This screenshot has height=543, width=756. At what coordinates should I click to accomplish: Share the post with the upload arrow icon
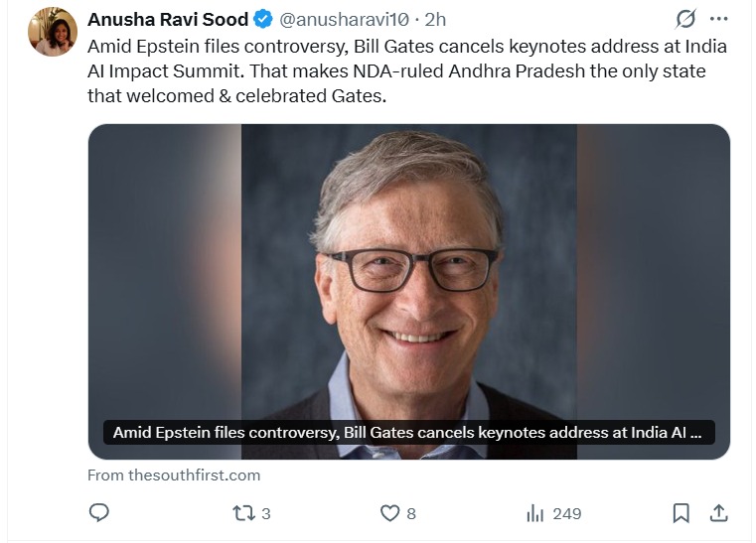click(718, 513)
